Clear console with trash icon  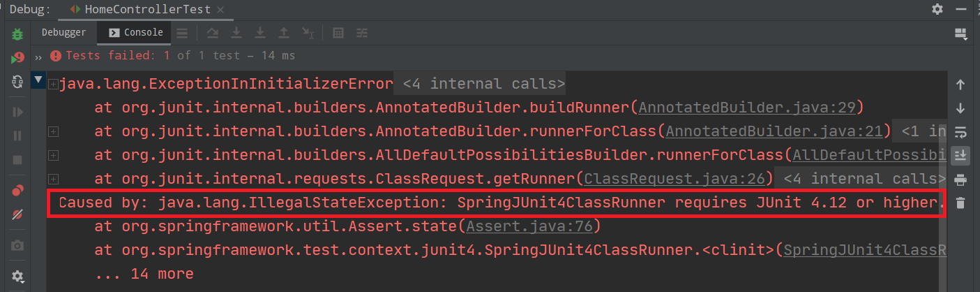960,203
